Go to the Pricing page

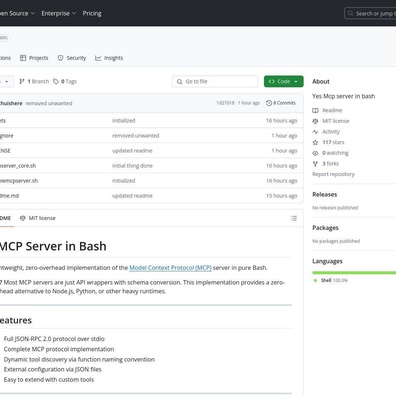[92, 13]
